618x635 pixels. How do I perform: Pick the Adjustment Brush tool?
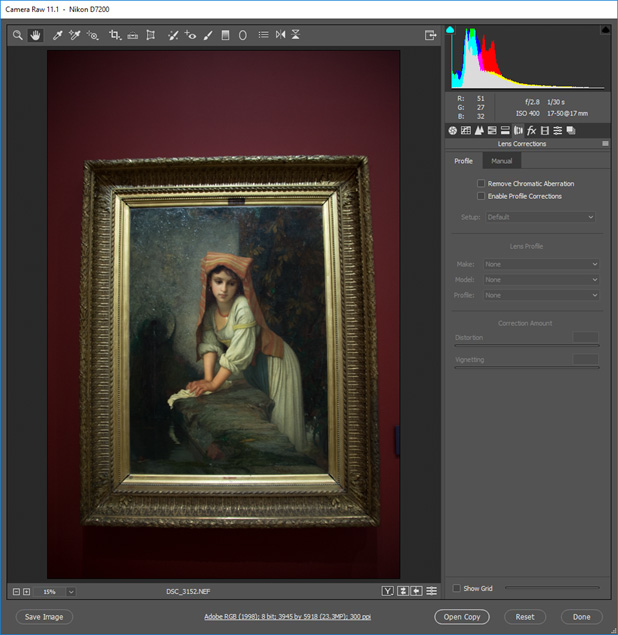[x=208, y=35]
